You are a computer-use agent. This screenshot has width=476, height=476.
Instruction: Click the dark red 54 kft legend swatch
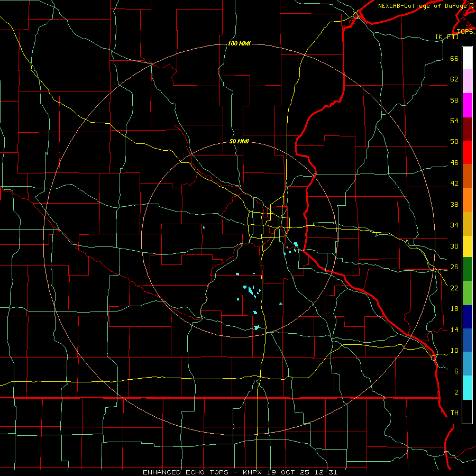pos(467,129)
